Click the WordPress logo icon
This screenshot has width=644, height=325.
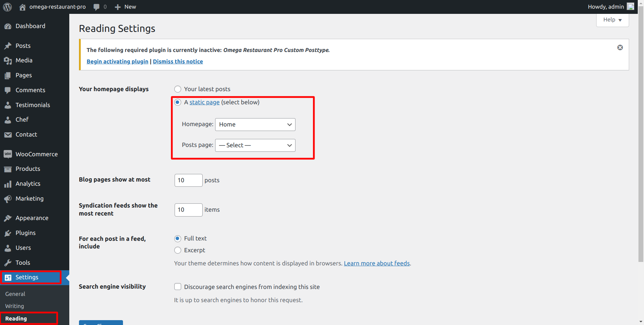pos(7,7)
